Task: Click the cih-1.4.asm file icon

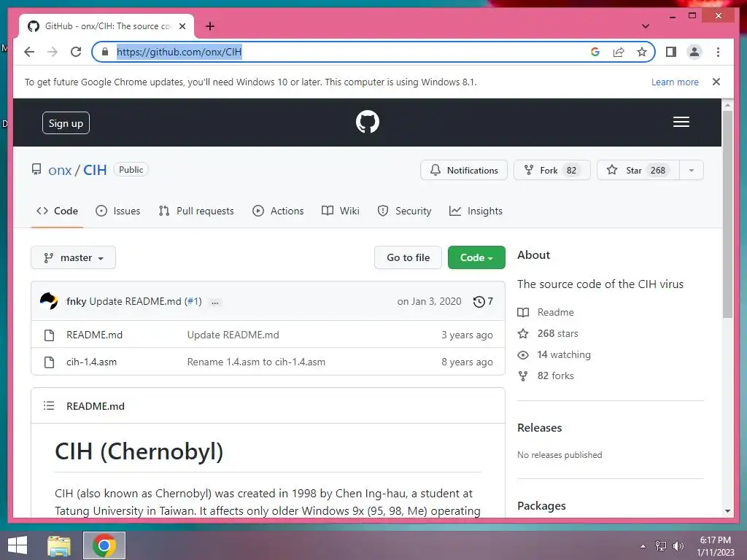Action: pyautogui.click(x=49, y=362)
